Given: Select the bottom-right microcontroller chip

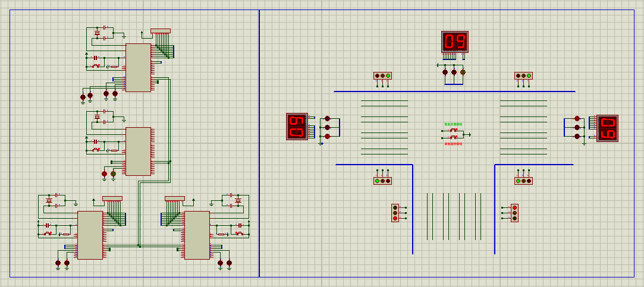Looking at the screenshot, I should point(197,235).
